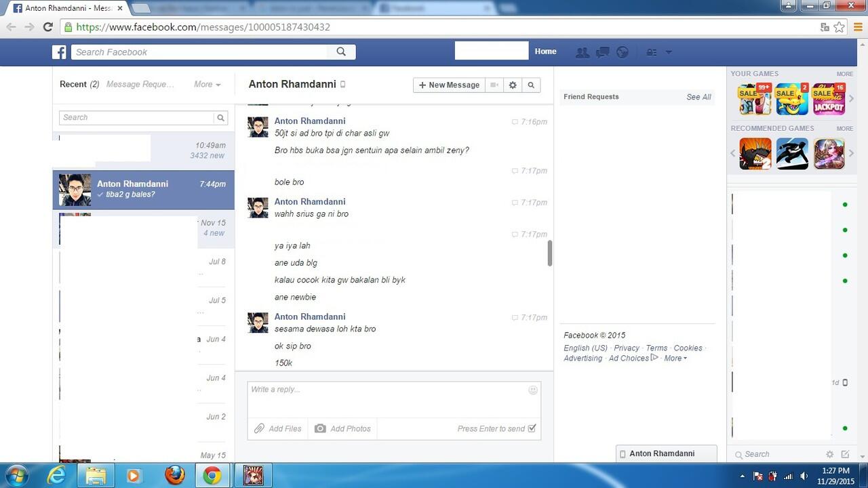Screen dimensions: 868x488
Task: Open the Anton Rhamdanni chat tab at bottom
Action: (x=666, y=453)
